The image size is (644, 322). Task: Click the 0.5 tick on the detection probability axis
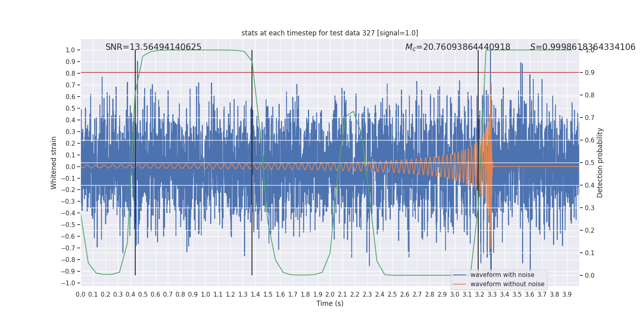(590, 163)
